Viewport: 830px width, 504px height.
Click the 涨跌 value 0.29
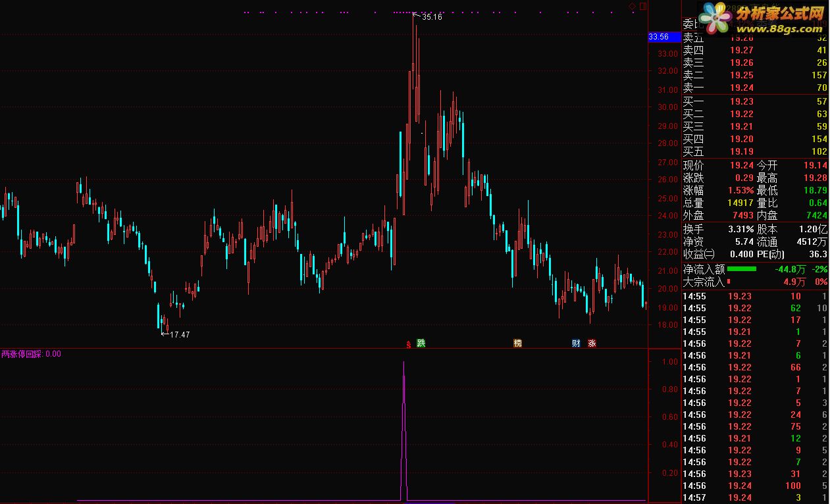point(744,178)
